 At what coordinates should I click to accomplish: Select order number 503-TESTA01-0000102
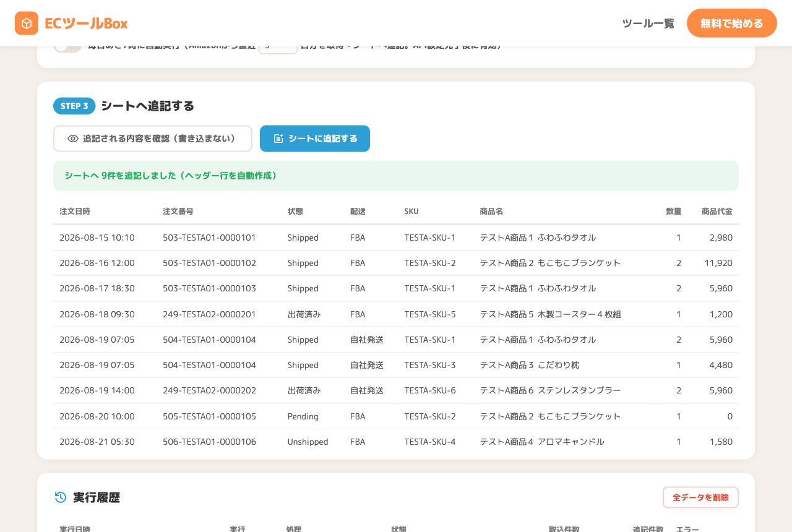click(x=209, y=263)
